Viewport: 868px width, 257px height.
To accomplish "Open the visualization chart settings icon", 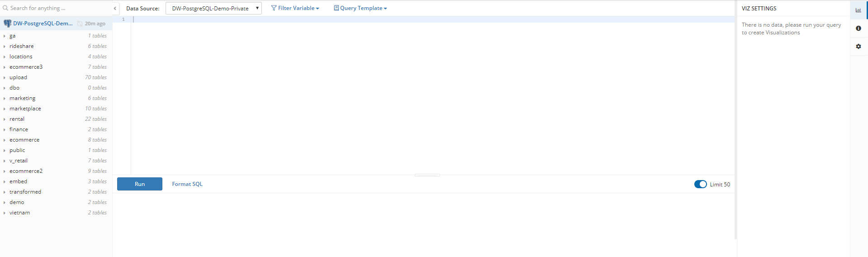I will pos(858,10).
